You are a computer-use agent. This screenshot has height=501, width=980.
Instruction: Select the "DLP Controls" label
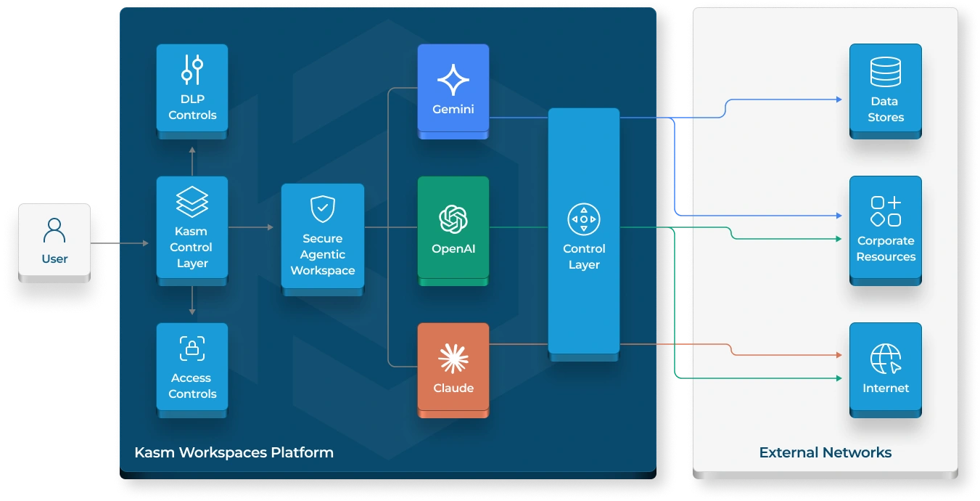coord(192,107)
